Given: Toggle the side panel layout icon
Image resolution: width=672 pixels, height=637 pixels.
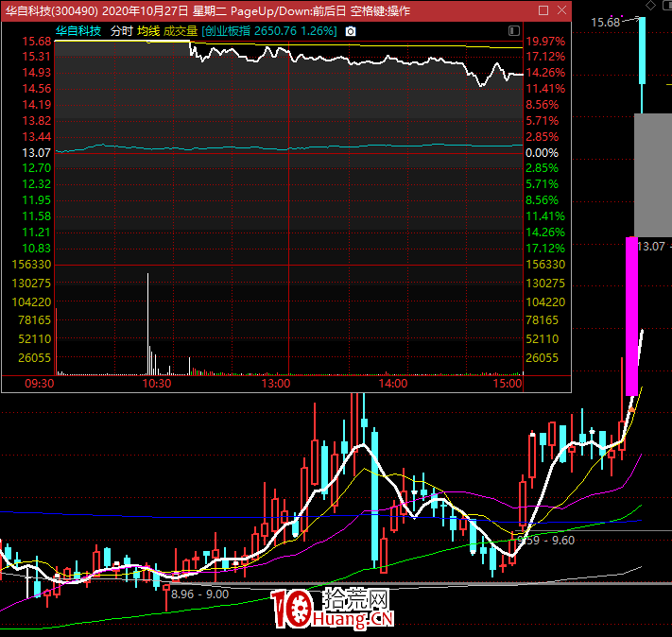Looking at the screenshot, I should 514,31.
